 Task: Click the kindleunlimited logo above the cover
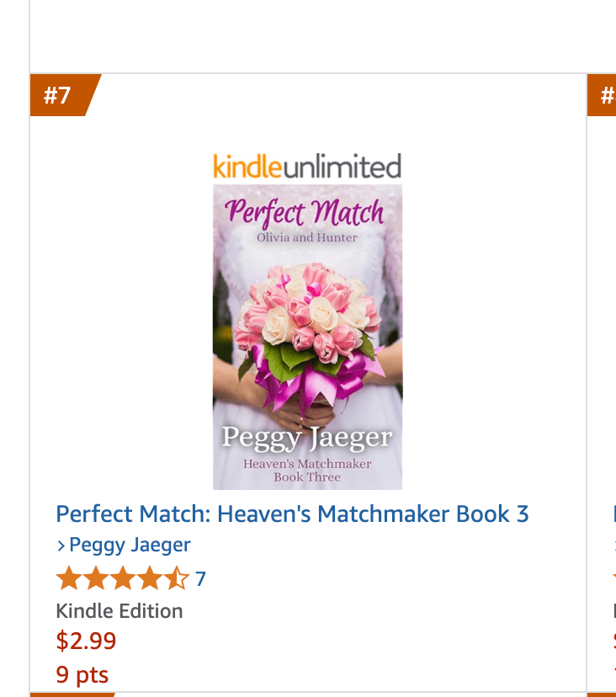coord(307,166)
